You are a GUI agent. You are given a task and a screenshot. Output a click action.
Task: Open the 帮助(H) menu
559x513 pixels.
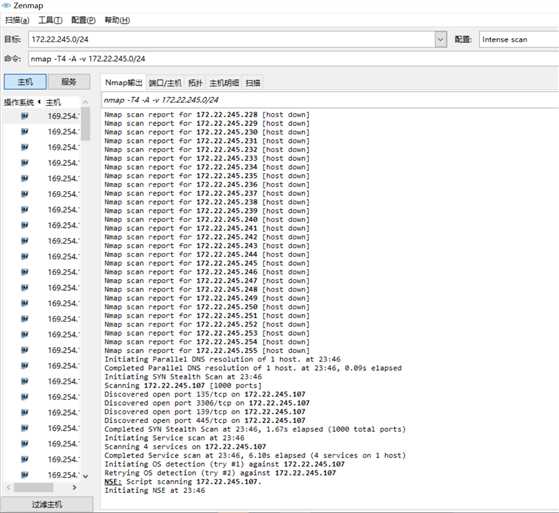click(117, 20)
